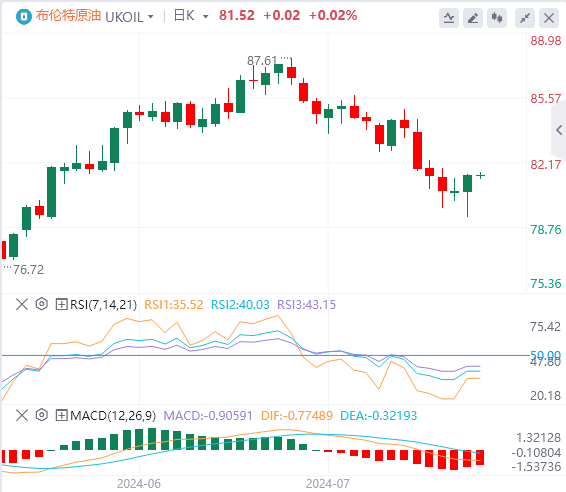This screenshot has height=492, width=566.
Task: Click the 75.42 RSI axis label
Action: pyautogui.click(x=546, y=327)
